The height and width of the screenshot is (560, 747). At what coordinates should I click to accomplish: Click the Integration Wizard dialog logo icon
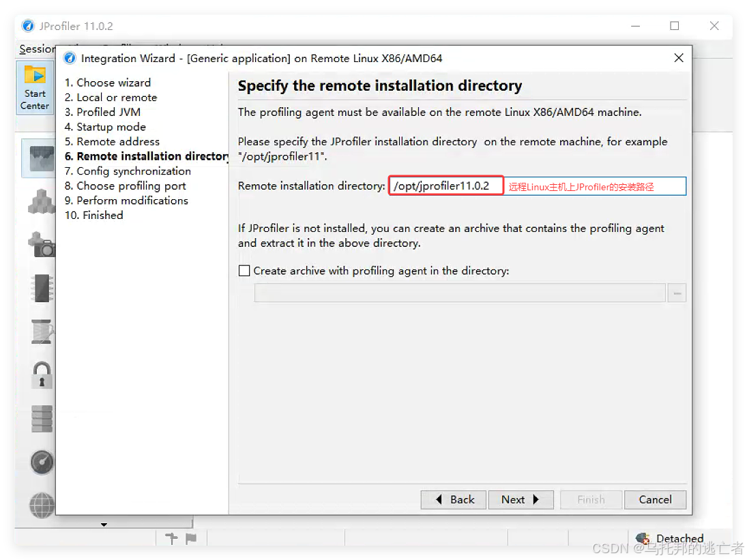tap(70, 58)
